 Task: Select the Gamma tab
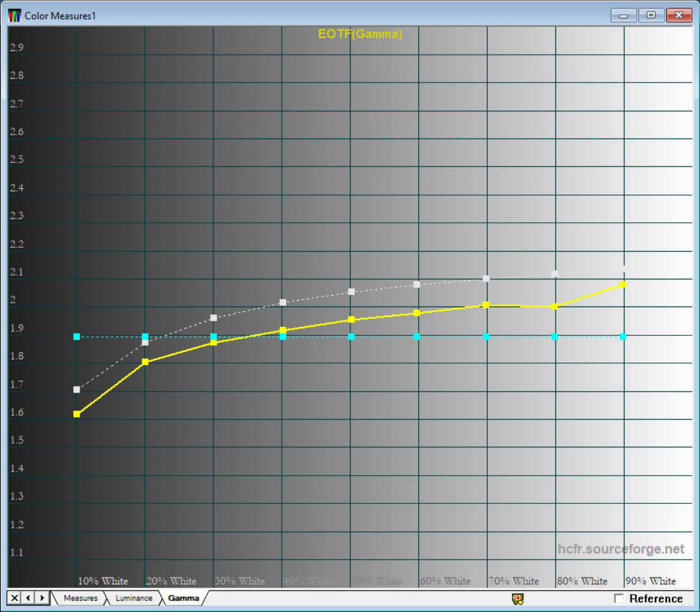tap(183, 598)
